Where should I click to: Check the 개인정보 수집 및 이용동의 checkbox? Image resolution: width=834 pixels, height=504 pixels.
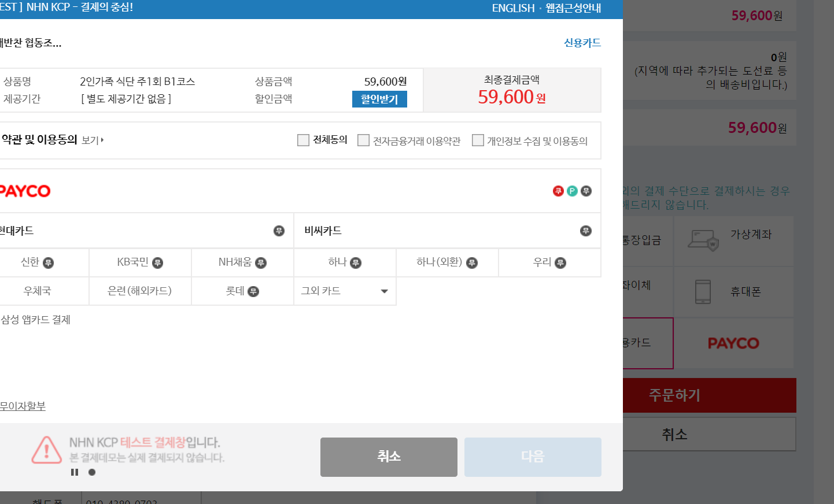[x=478, y=140]
